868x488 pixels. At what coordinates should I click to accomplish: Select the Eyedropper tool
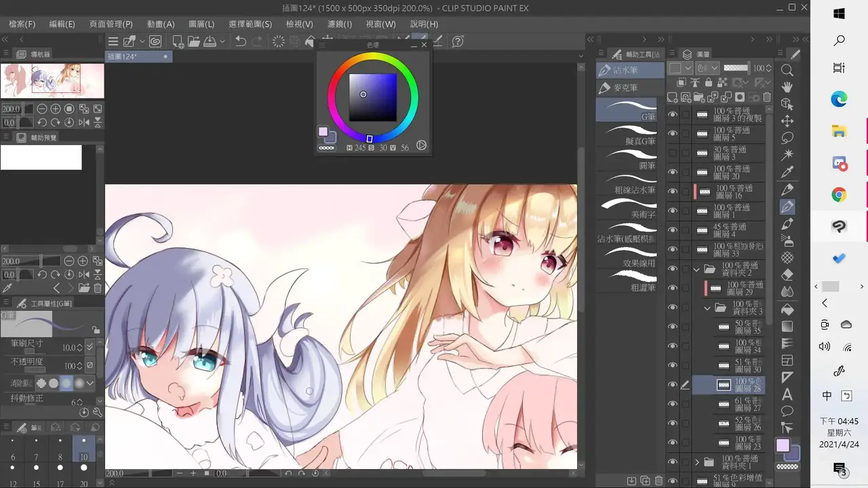click(x=787, y=172)
